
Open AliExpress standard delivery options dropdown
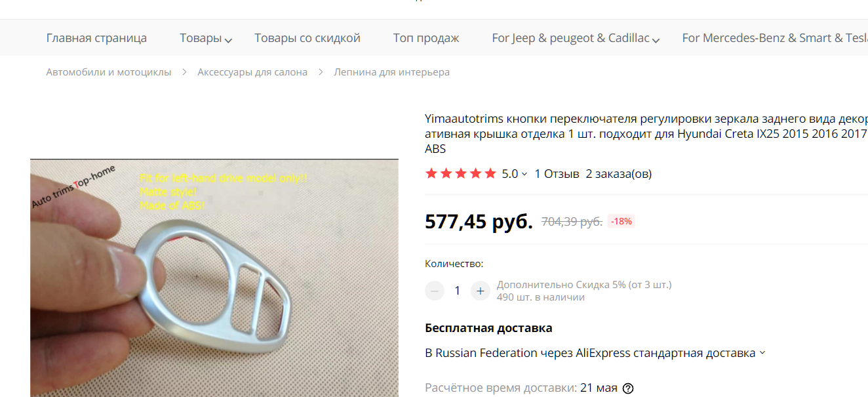(762, 353)
